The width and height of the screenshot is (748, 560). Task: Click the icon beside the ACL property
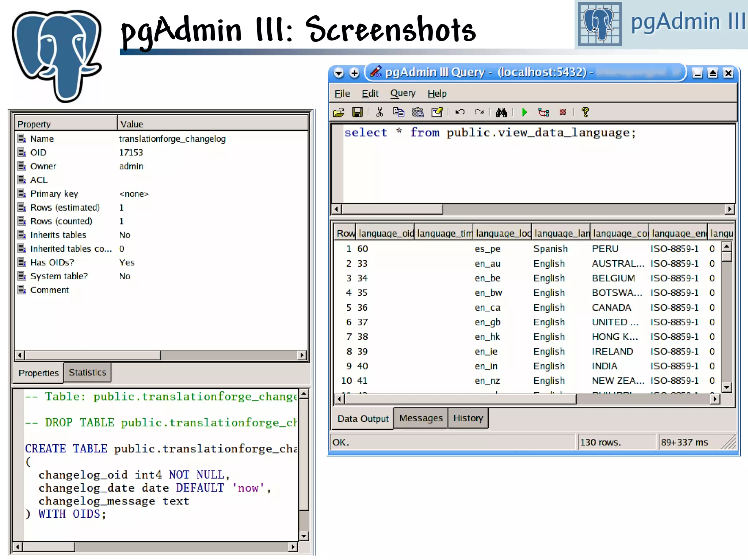pos(22,180)
